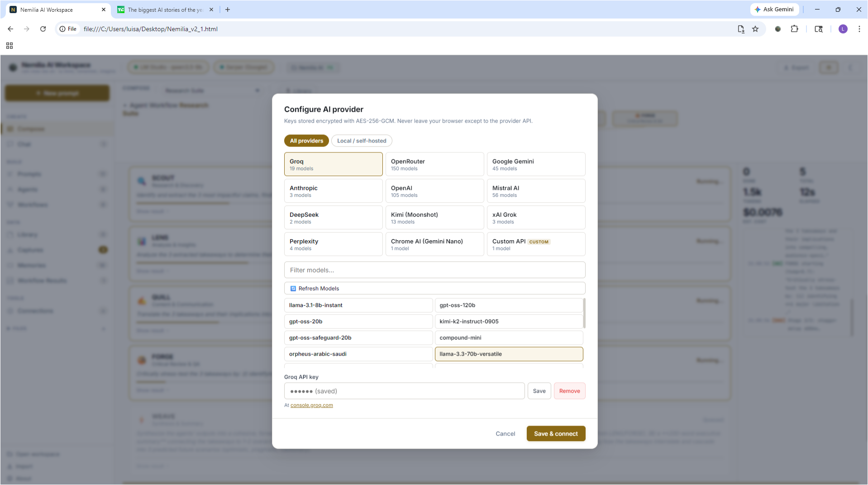Click the Save & connect button
This screenshot has height=485, width=868.
[x=556, y=433]
